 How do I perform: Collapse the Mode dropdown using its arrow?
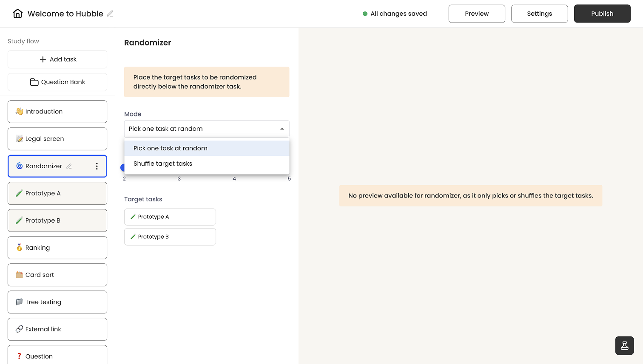point(282,129)
